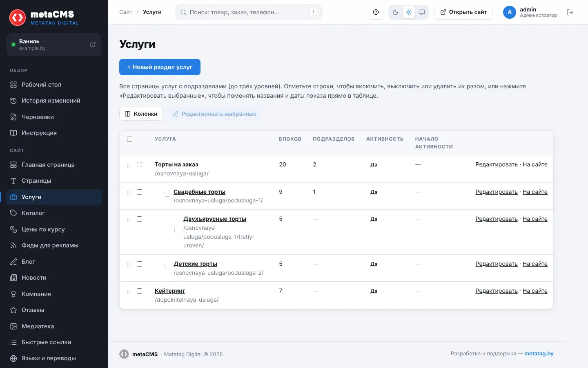Choose system theme monitor icon
588x368 pixels.
[x=422, y=12]
